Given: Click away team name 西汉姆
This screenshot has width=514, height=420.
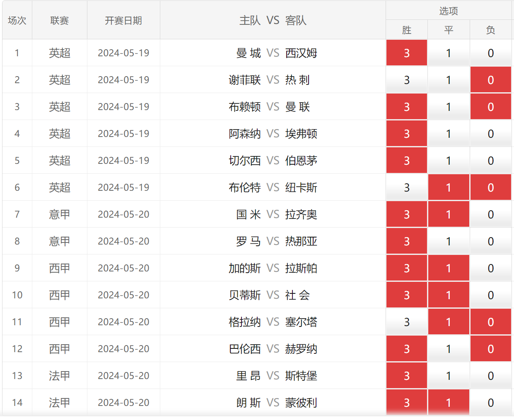Looking at the screenshot, I should click(301, 53).
